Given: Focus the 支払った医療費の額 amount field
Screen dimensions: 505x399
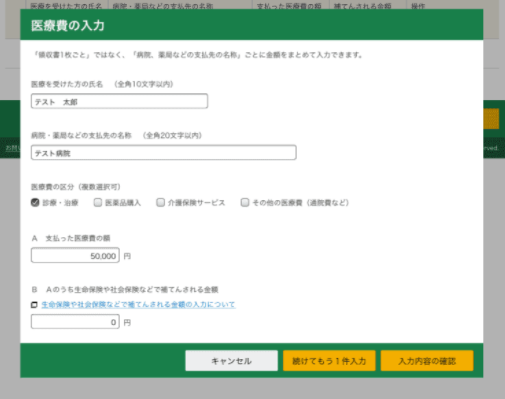Looking at the screenshot, I should tap(75, 255).
